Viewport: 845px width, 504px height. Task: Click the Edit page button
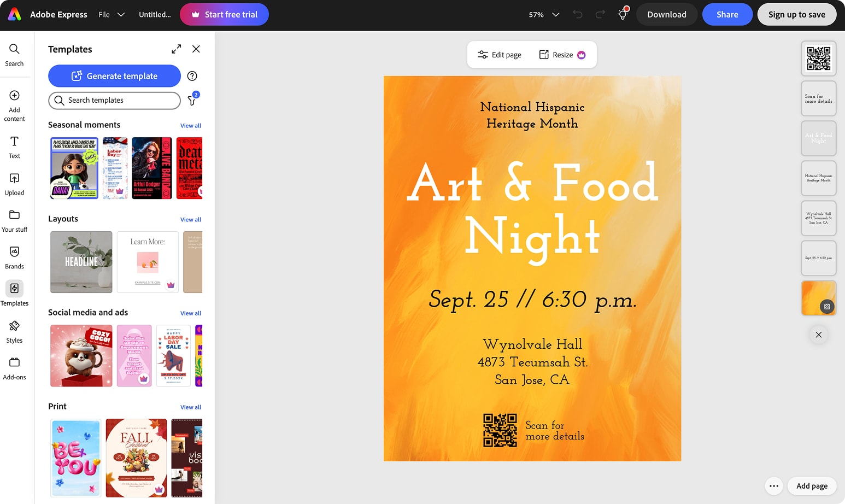[x=500, y=55]
